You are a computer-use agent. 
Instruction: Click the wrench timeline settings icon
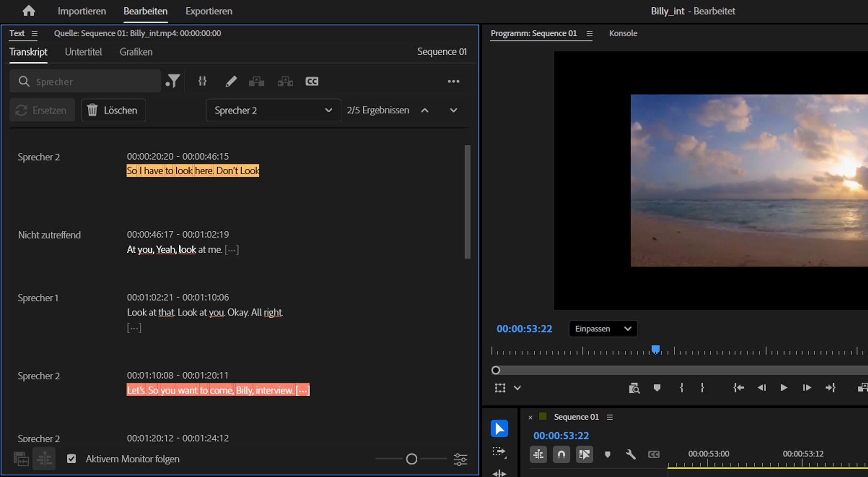630,454
